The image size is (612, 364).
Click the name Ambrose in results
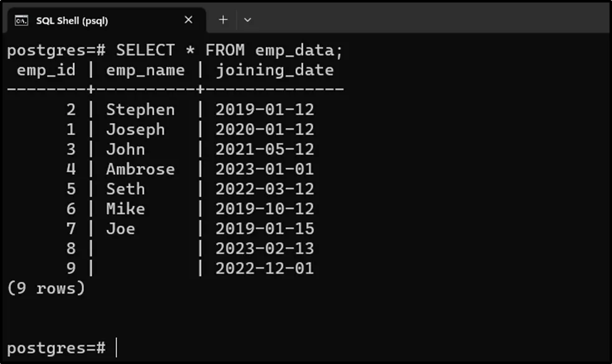coord(140,169)
